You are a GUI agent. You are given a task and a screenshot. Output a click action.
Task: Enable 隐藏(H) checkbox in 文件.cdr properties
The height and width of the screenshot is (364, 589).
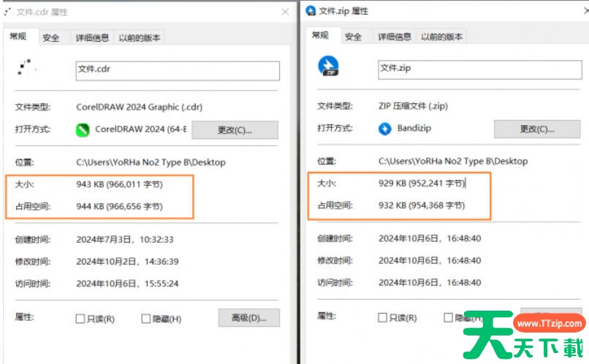click(145, 319)
